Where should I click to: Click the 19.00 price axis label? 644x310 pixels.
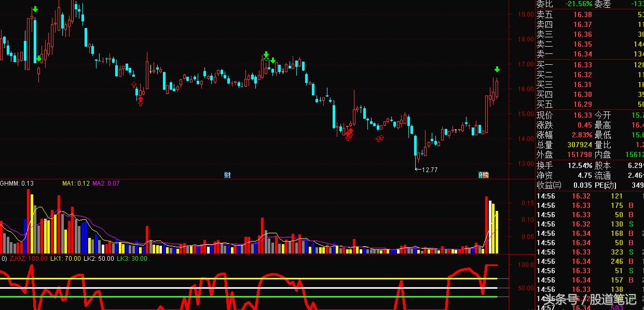(526, 15)
